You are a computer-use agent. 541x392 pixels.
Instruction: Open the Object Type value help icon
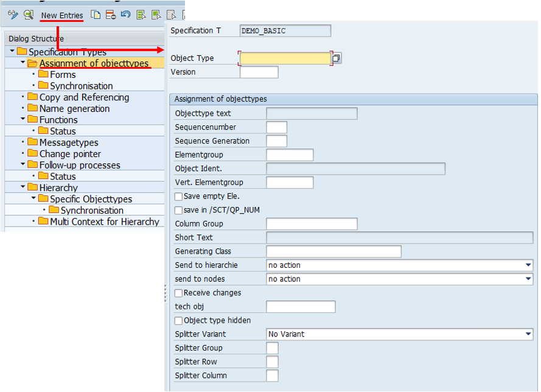336,58
